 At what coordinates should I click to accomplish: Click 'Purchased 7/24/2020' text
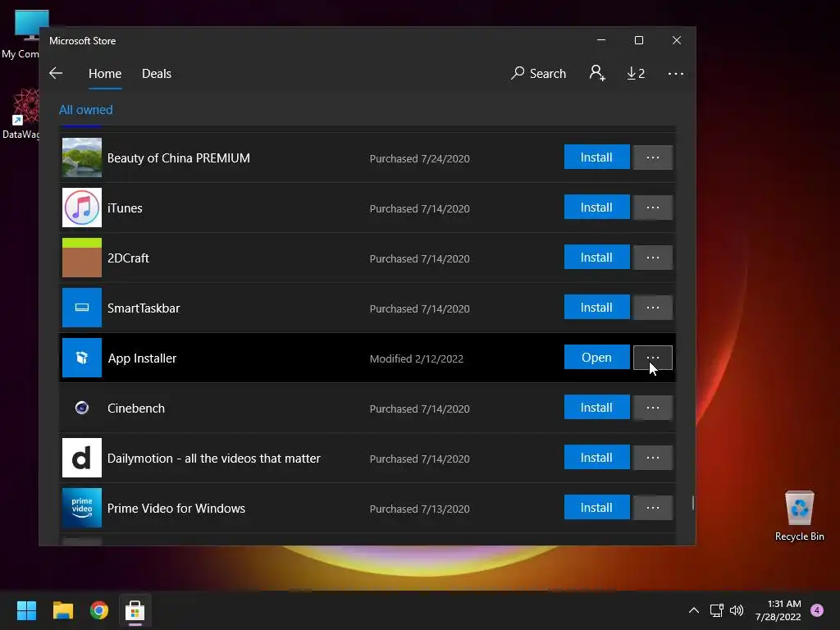(x=419, y=158)
